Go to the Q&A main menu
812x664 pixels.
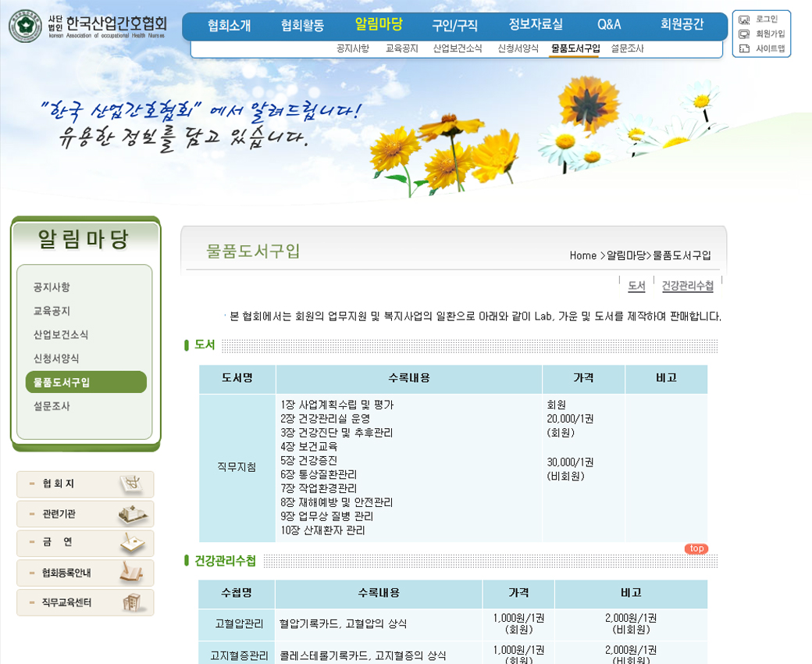[609, 25]
